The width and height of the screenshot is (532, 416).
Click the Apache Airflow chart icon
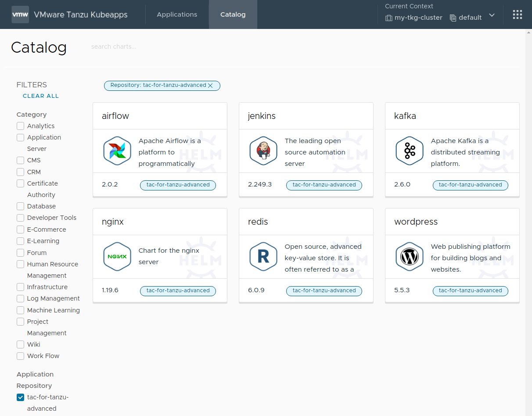[x=117, y=151]
